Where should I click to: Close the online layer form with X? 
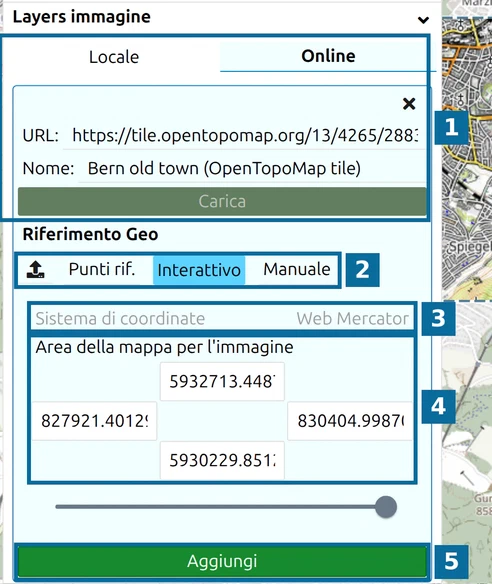coord(409,104)
